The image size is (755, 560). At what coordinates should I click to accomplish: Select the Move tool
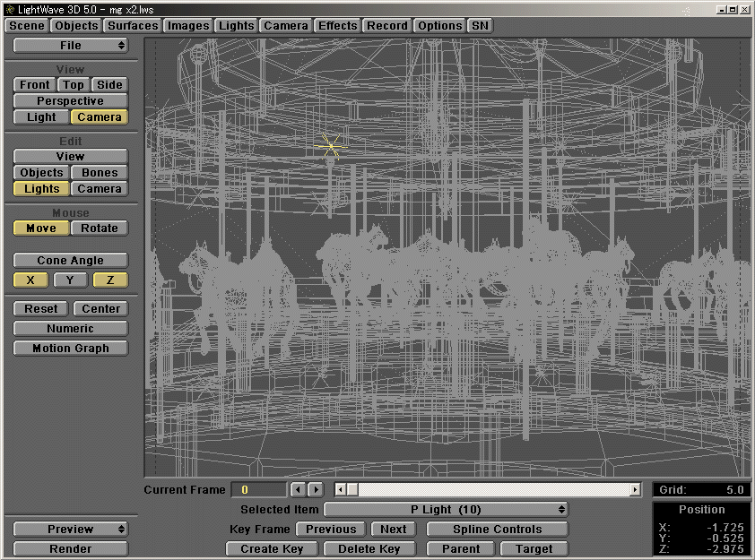pyautogui.click(x=39, y=228)
